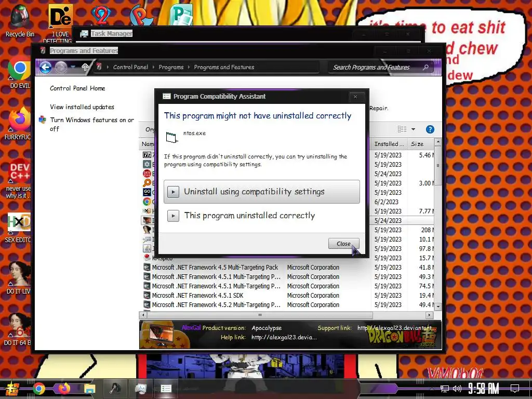Open Chrome from the taskbar
This screenshot has height=399, width=532.
(x=38, y=389)
